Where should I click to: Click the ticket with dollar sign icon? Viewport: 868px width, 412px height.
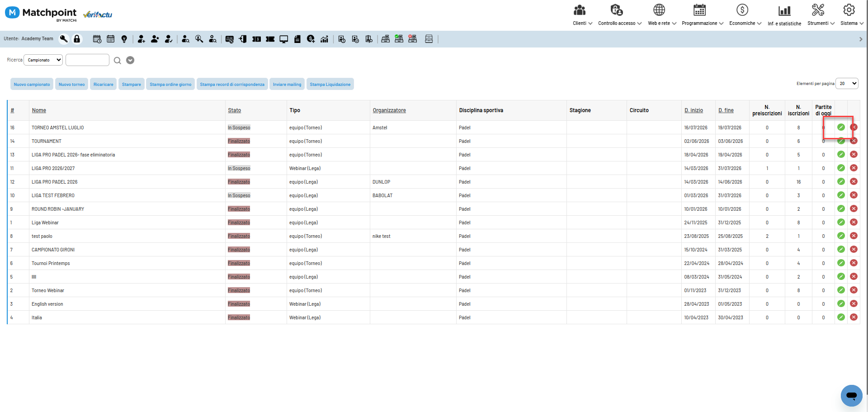tap(257, 39)
